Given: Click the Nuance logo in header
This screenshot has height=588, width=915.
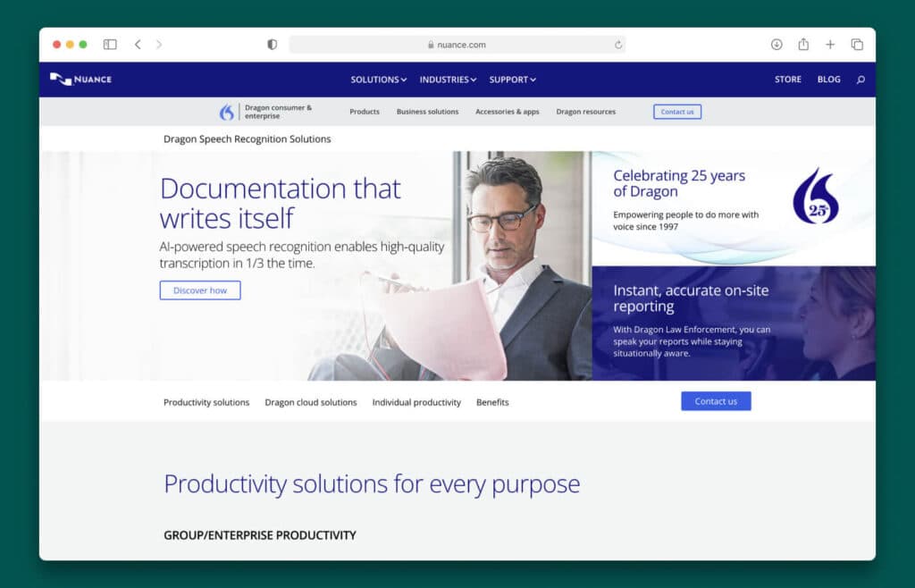Looking at the screenshot, I should pyautogui.click(x=80, y=80).
